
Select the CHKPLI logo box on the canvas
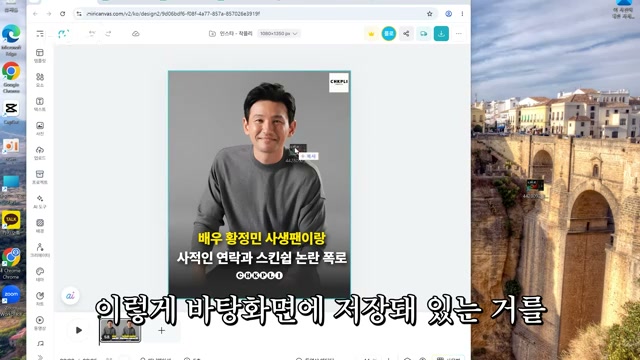pos(339,82)
